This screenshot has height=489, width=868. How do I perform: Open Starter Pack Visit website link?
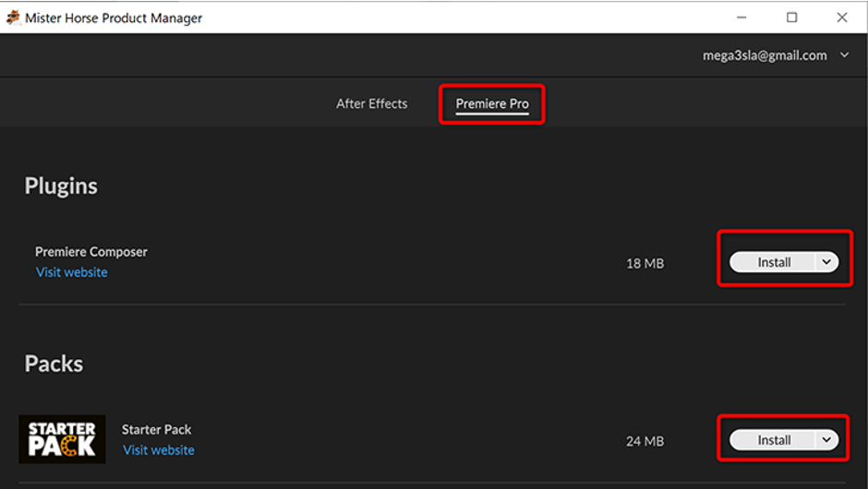click(x=158, y=449)
